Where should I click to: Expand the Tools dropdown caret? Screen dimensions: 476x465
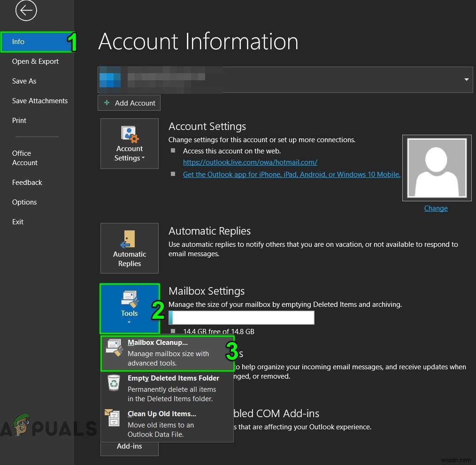tap(130, 322)
